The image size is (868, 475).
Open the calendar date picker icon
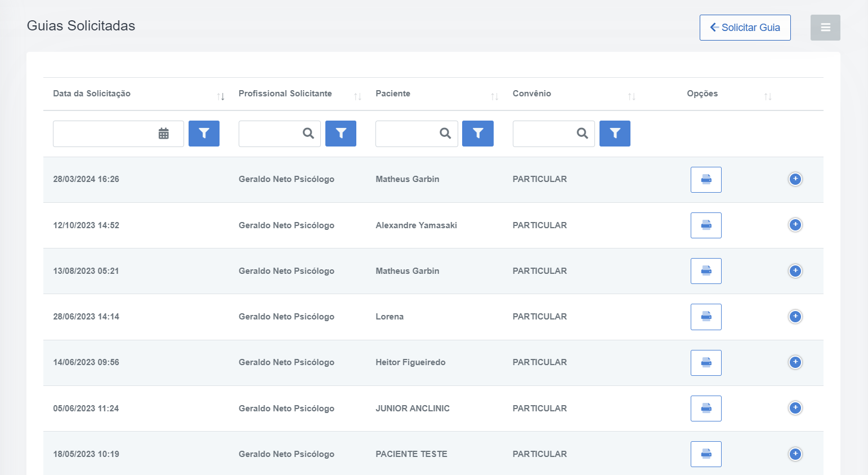click(164, 134)
